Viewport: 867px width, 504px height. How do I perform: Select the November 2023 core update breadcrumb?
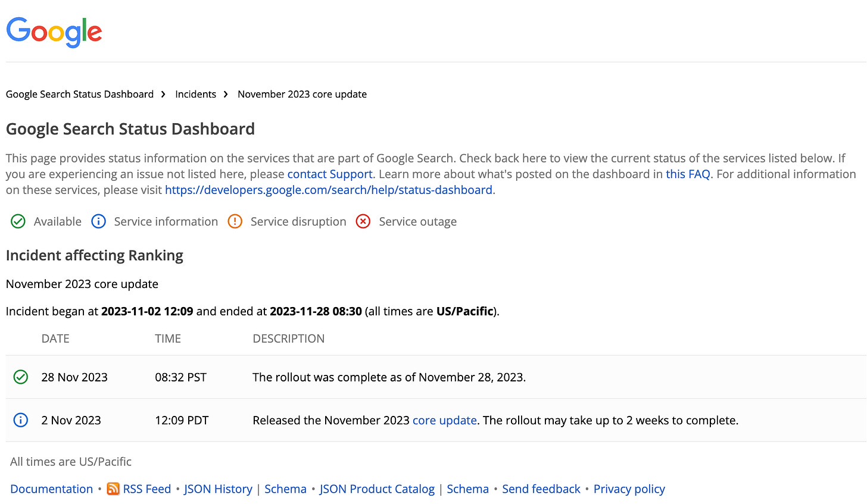tap(302, 93)
